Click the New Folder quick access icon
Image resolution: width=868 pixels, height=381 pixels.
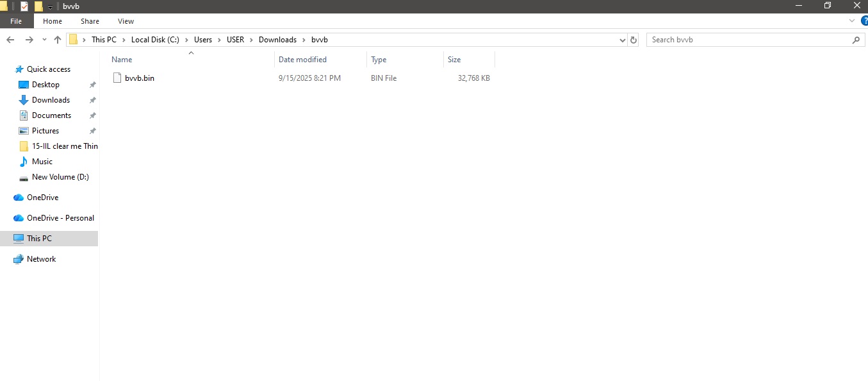pyautogui.click(x=38, y=6)
